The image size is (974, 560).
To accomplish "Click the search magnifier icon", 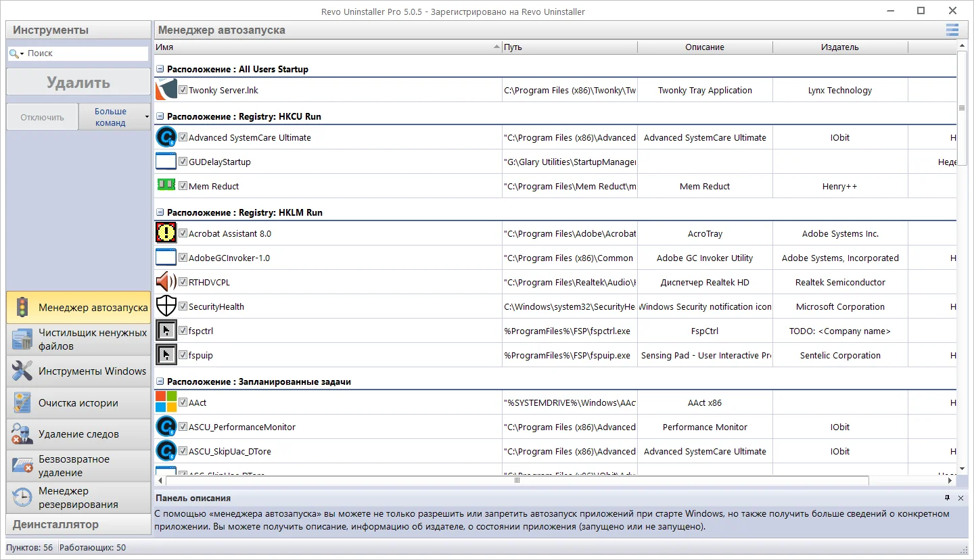I will coord(14,53).
